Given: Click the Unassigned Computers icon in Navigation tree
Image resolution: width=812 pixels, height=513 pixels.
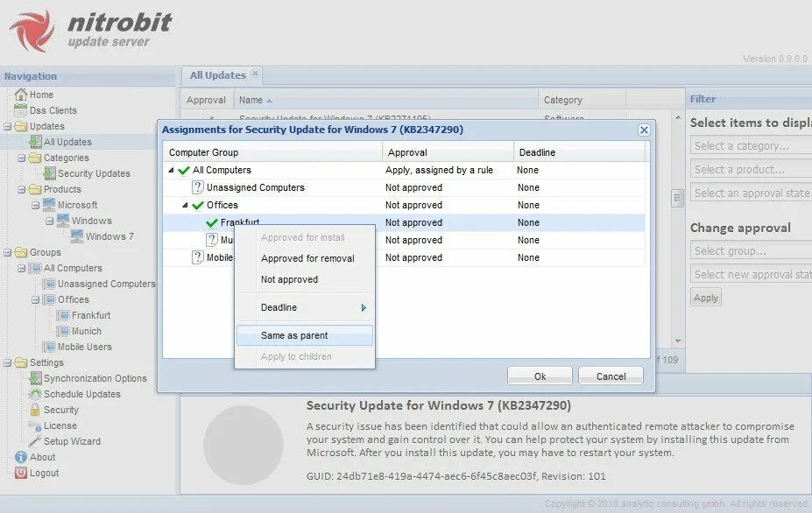Looking at the screenshot, I should click(49, 284).
